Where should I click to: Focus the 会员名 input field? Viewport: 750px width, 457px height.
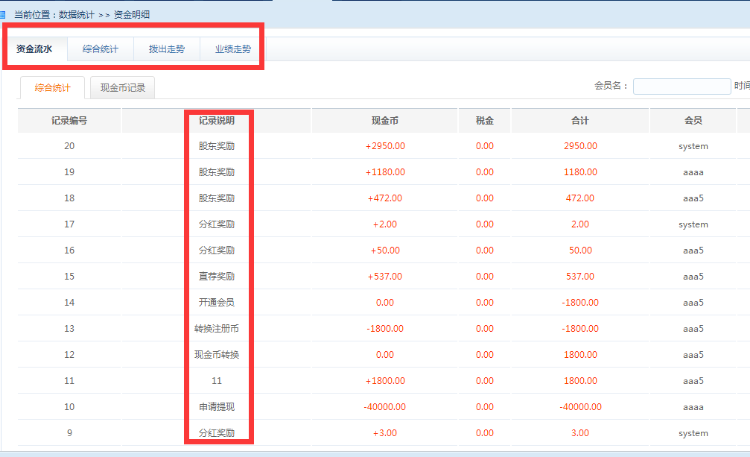click(681, 86)
